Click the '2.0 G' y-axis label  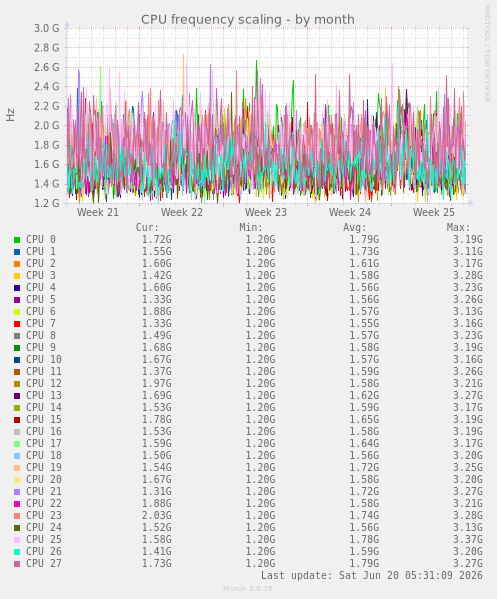pos(47,125)
